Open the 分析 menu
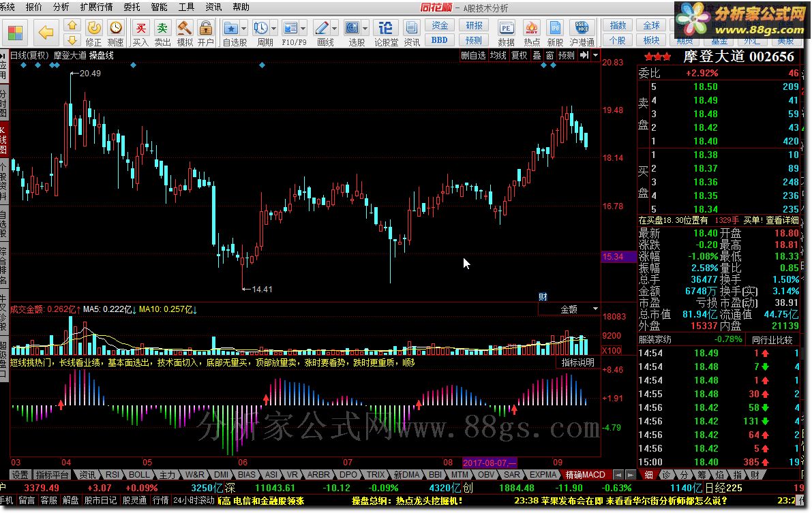Viewport: 812px width, 513px height. [61, 7]
